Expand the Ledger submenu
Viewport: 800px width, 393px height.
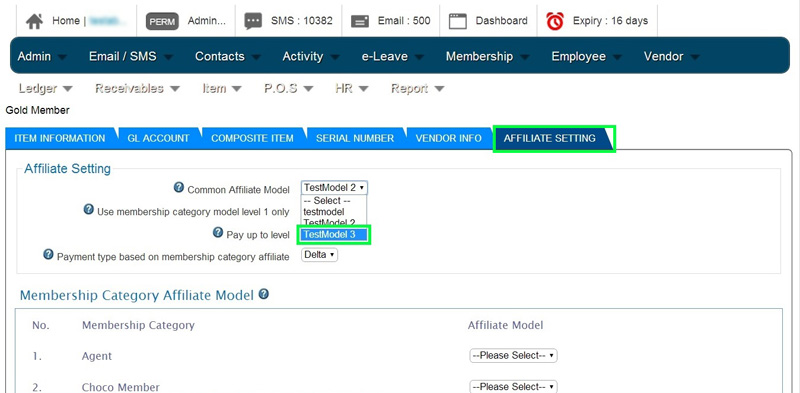pyautogui.click(x=45, y=89)
